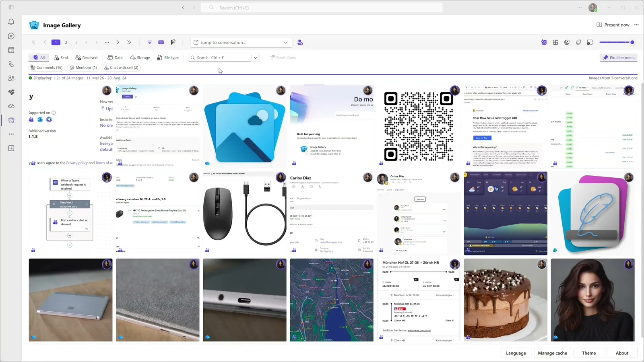
Task: Open the Date filter menu
Action: 115,58
